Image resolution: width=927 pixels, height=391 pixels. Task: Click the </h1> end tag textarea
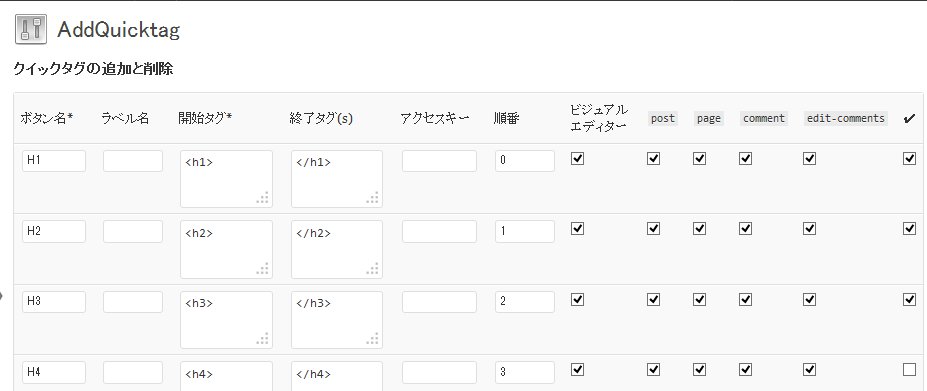[337, 179]
